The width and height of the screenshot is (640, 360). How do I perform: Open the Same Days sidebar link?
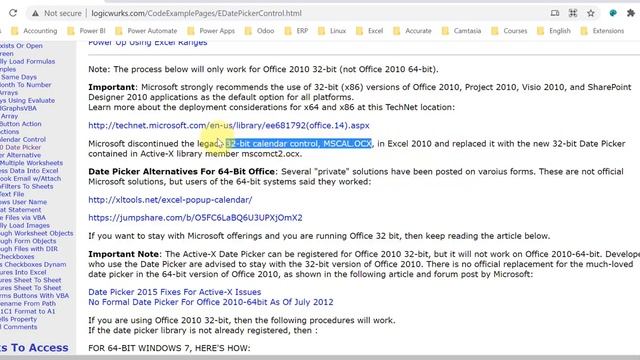pyautogui.click(x=18, y=77)
